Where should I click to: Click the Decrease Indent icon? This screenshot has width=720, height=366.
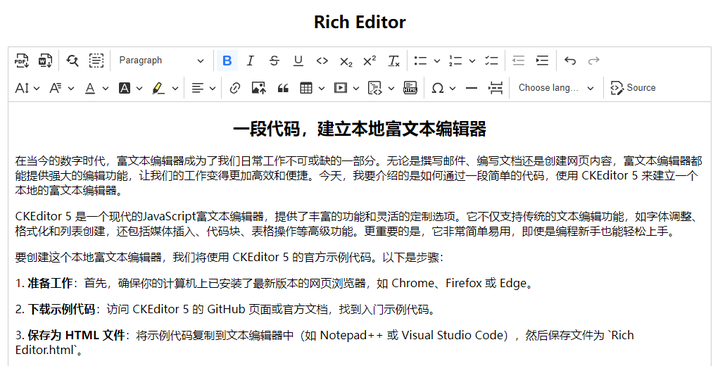coord(518,60)
